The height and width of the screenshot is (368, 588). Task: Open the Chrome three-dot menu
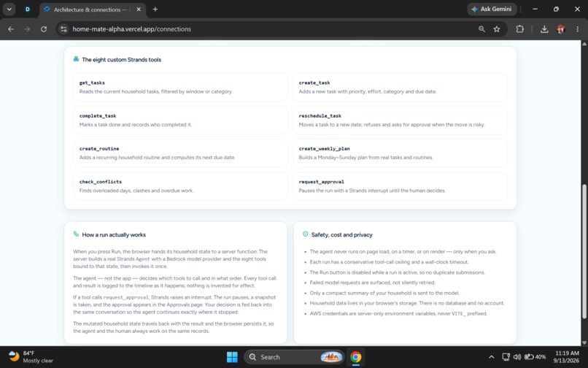click(x=577, y=29)
